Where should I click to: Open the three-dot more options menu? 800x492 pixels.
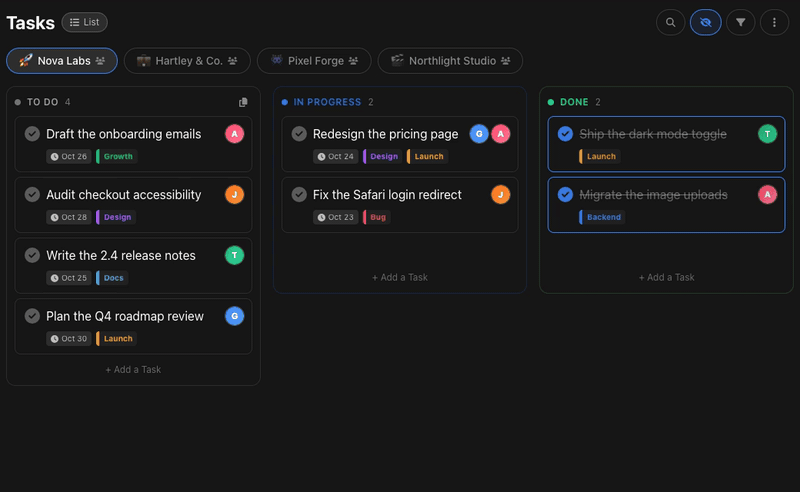click(x=774, y=22)
